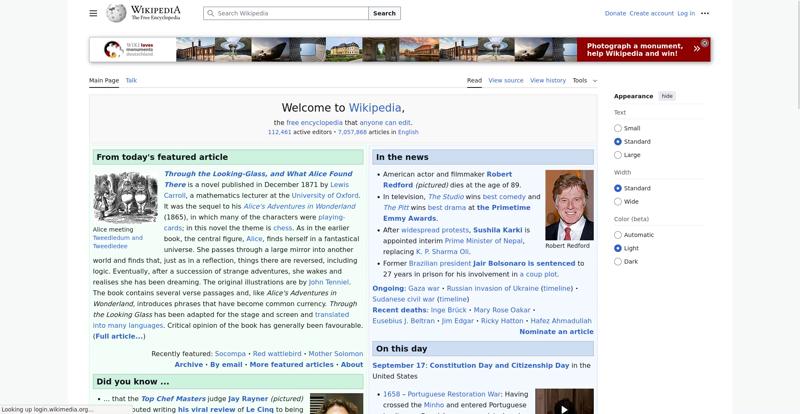Select Light color mode
The height and width of the screenshot is (414, 800).
pos(618,248)
